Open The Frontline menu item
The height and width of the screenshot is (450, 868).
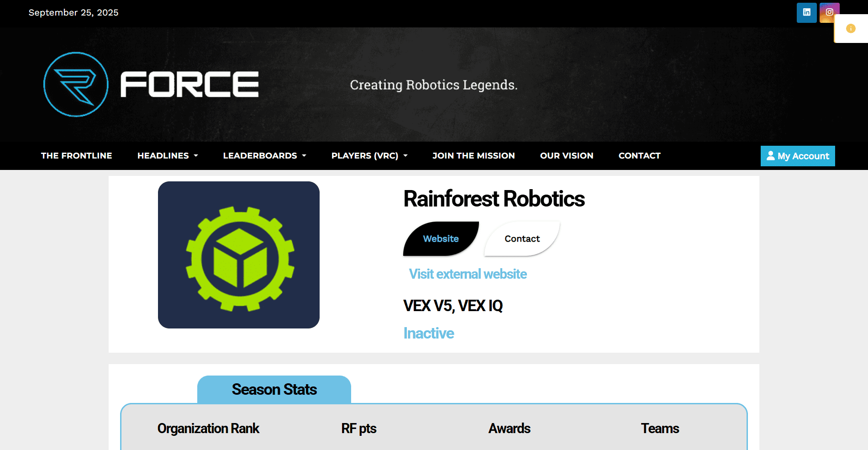[76, 156]
